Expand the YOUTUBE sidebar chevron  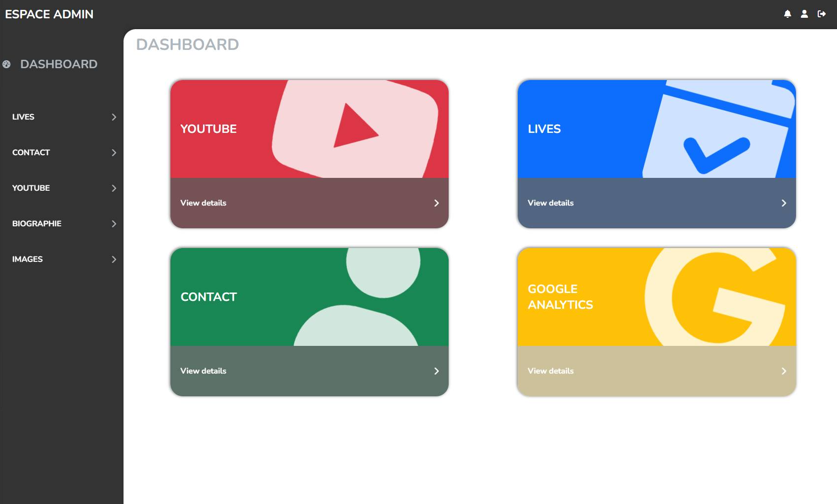pyautogui.click(x=114, y=188)
